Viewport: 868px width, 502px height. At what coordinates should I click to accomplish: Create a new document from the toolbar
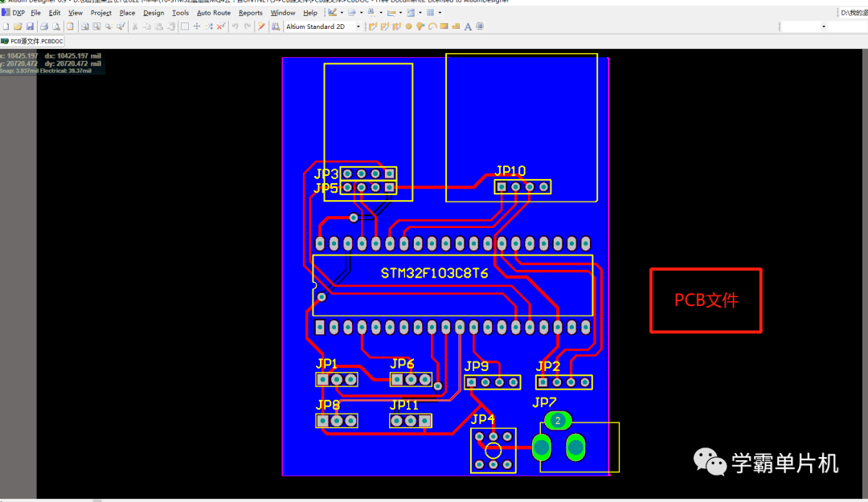pos(6,26)
